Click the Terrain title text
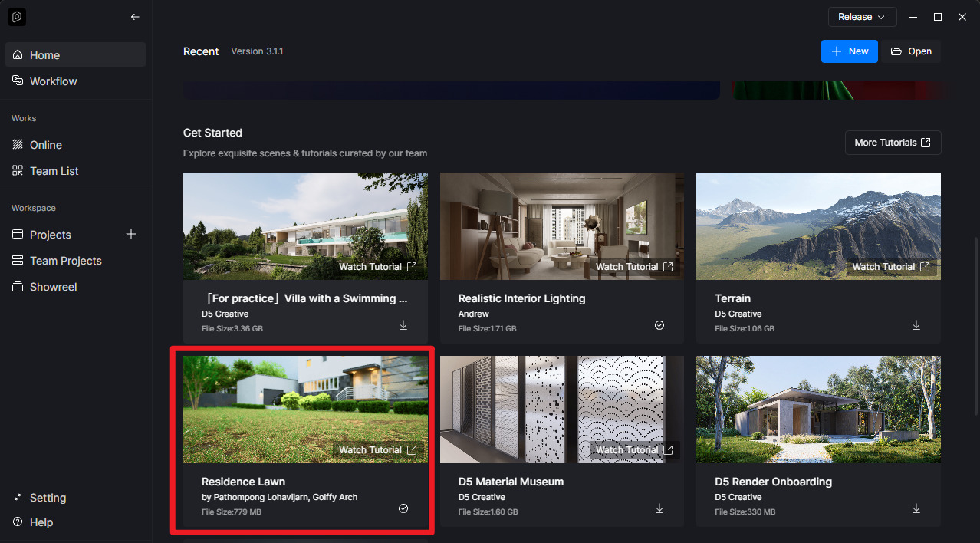This screenshot has height=543, width=980. click(x=732, y=298)
